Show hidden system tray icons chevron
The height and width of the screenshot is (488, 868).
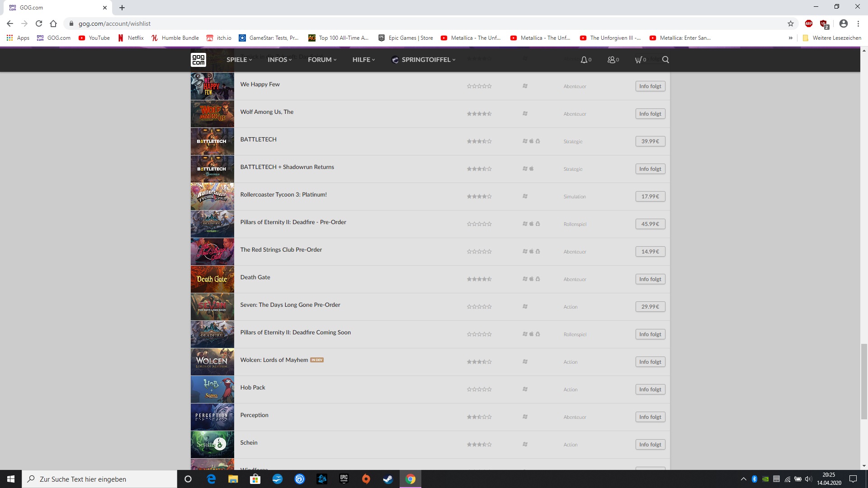pos(744,479)
